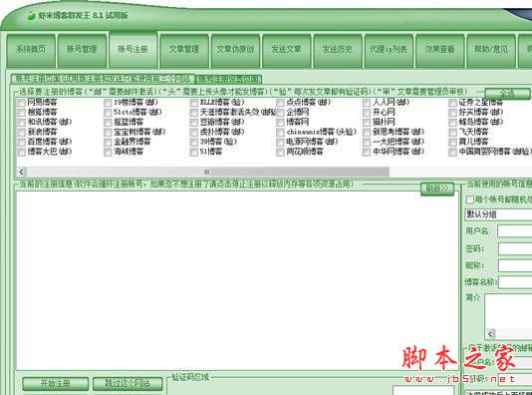Click the 跳过这个网站 button
Image resolution: width=532 pixels, height=395 pixels.
click(128, 384)
